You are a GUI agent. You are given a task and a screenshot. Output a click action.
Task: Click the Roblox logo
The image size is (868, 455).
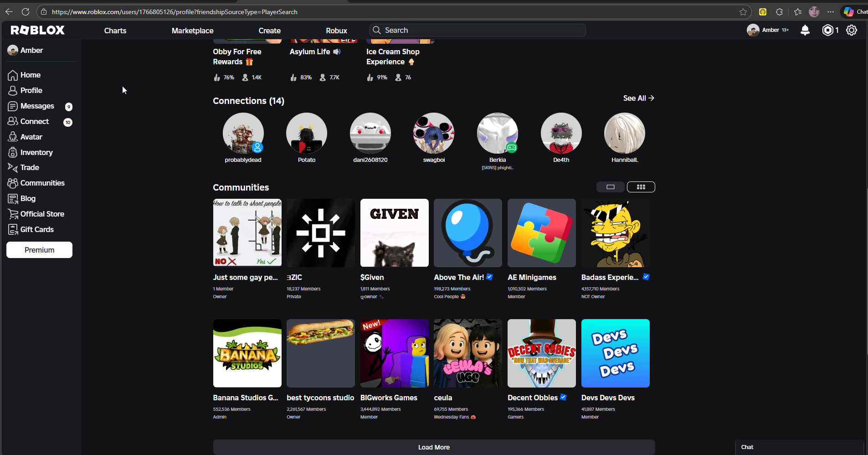[x=38, y=30]
